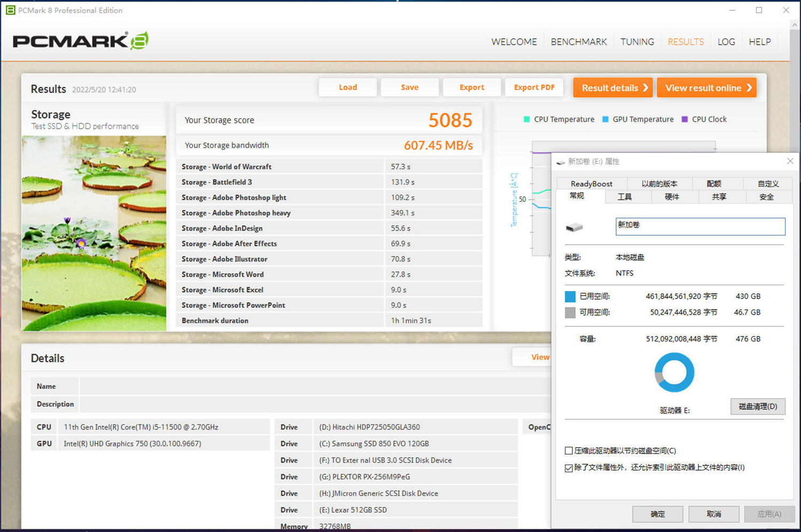The image size is (801, 532).
Task: Switch to the TUNING tab
Action: [x=637, y=42]
